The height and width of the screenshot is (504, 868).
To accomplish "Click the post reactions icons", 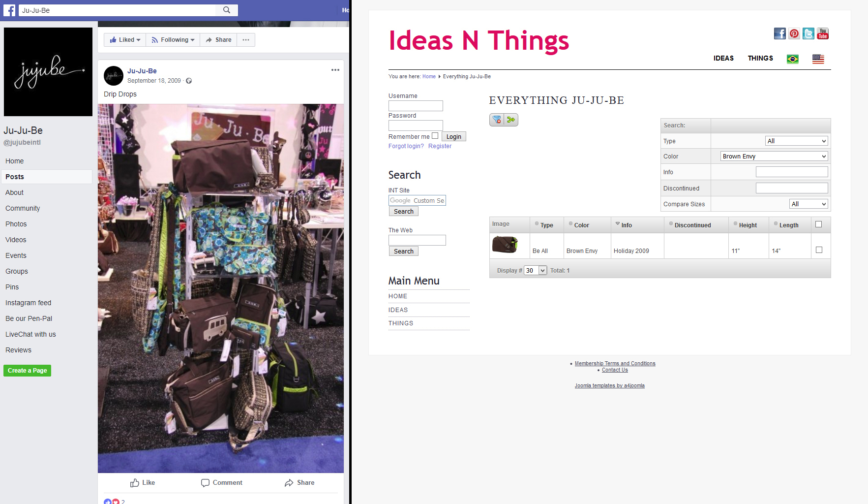I will (112, 502).
